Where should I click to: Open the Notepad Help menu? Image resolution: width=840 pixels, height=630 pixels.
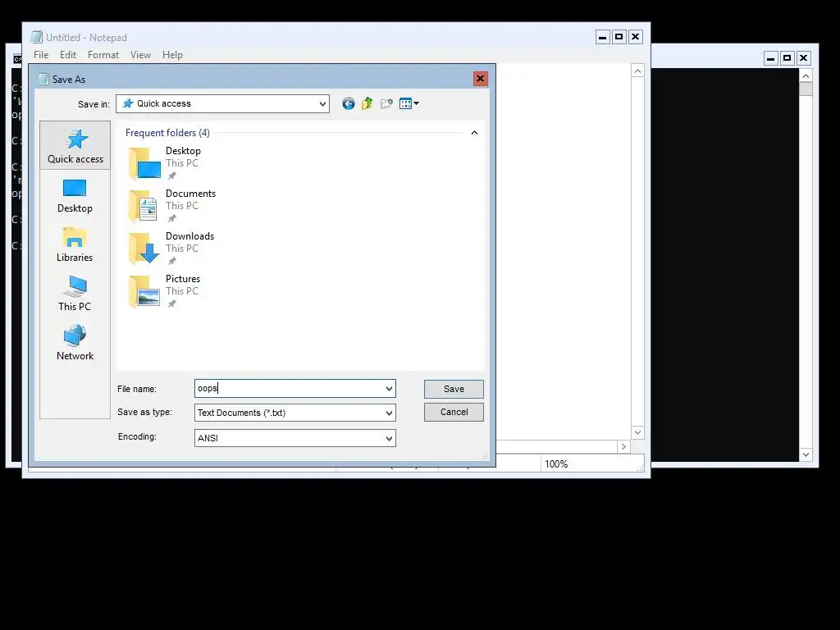pyautogui.click(x=172, y=55)
